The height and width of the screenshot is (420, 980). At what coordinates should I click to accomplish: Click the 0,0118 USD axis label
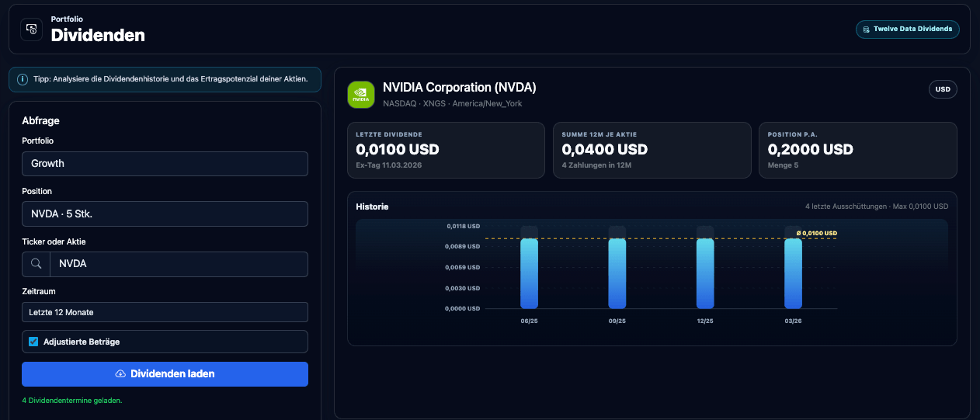463,226
